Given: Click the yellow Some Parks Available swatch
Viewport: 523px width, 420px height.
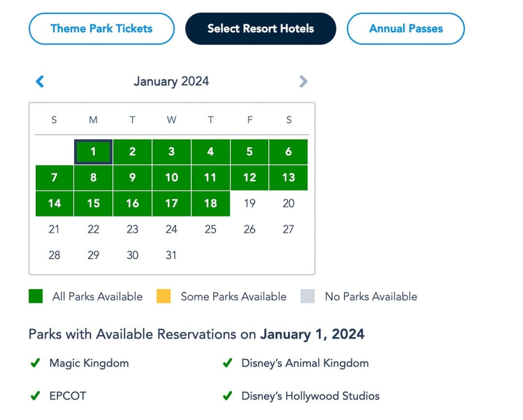Looking at the screenshot, I should click(164, 296).
